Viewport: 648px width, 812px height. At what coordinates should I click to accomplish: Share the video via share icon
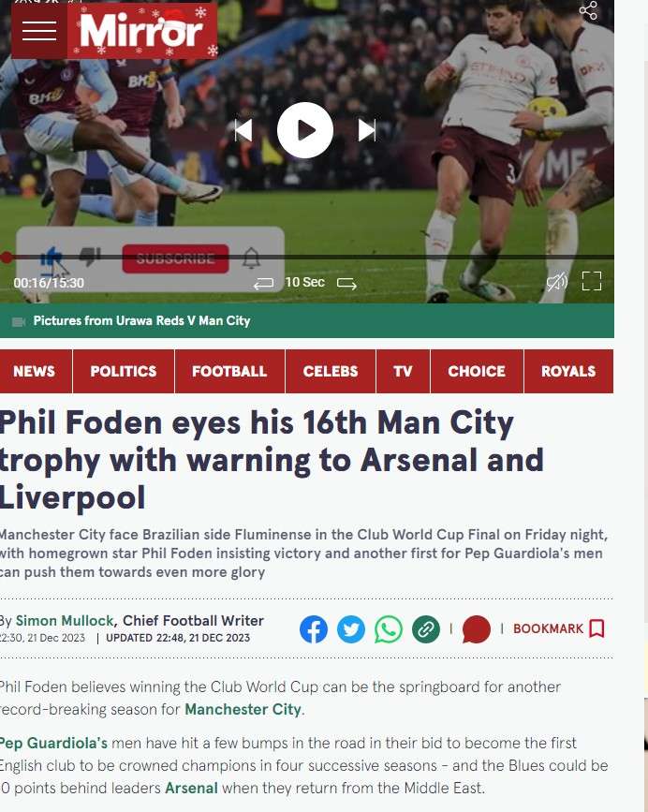click(588, 10)
